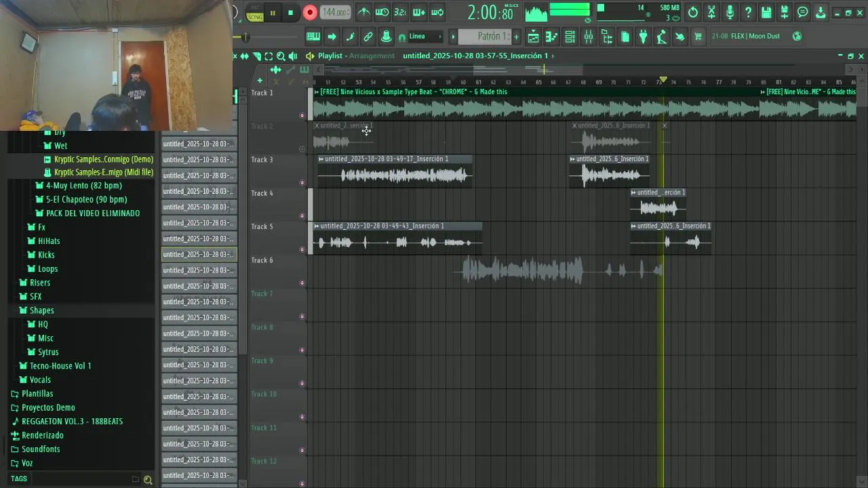Open the plugin picker plug icon

pos(644,37)
